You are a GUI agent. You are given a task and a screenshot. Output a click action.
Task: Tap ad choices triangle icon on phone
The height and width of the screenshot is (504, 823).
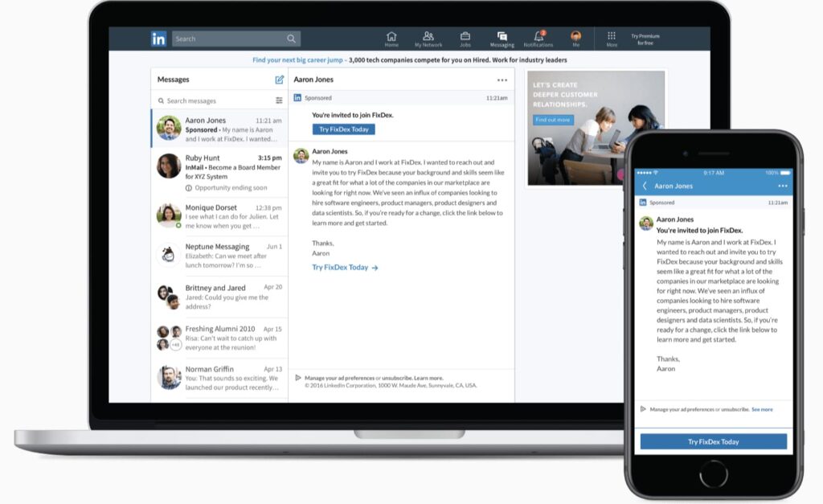point(643,409)
